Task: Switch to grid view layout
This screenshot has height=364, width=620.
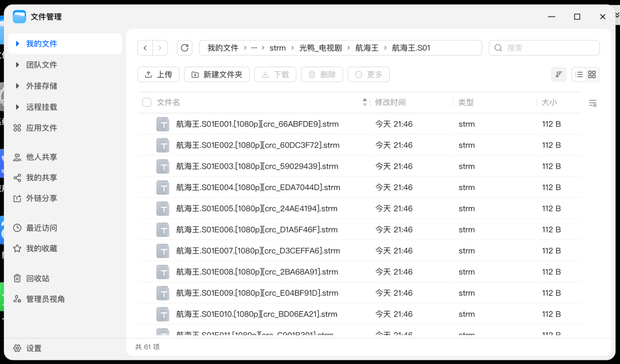Action: [x=592, y=75]
